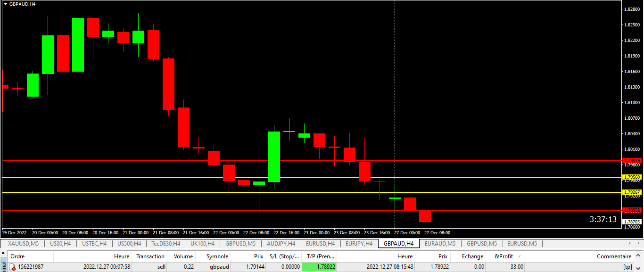Screen dimensions: 644x272
Task: Select the red horizontal line label 1.78922
Action: [631, 210]
